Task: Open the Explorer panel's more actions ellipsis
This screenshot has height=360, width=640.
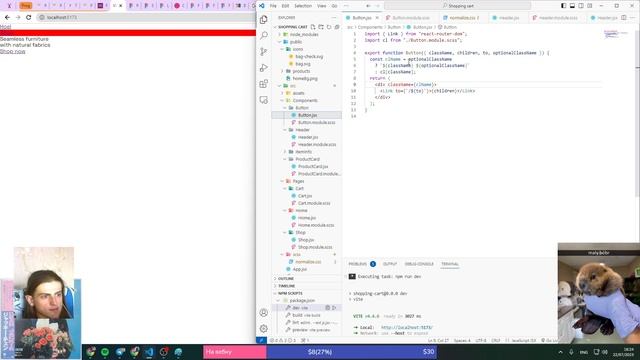Action: coord(334,18)
